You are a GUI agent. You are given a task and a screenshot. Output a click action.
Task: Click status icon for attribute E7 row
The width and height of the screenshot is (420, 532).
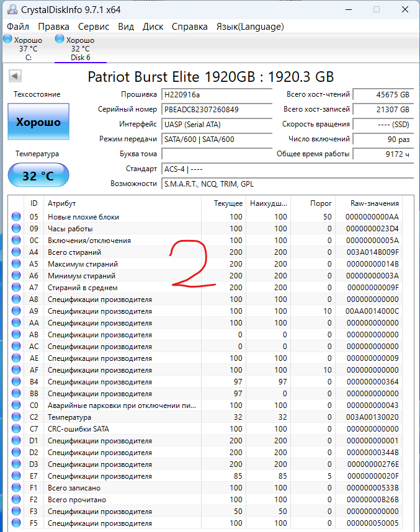(16, 476)
